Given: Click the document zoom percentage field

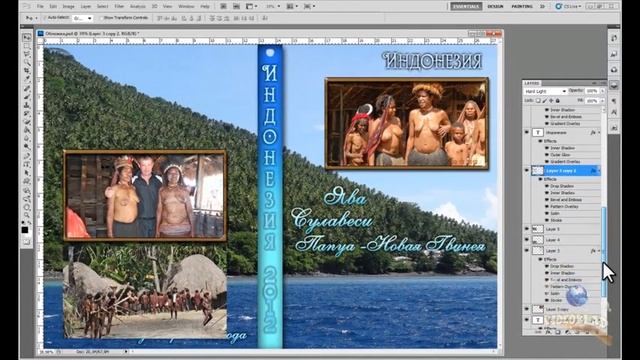Looking at the screenshot, I should coord(46,351).
